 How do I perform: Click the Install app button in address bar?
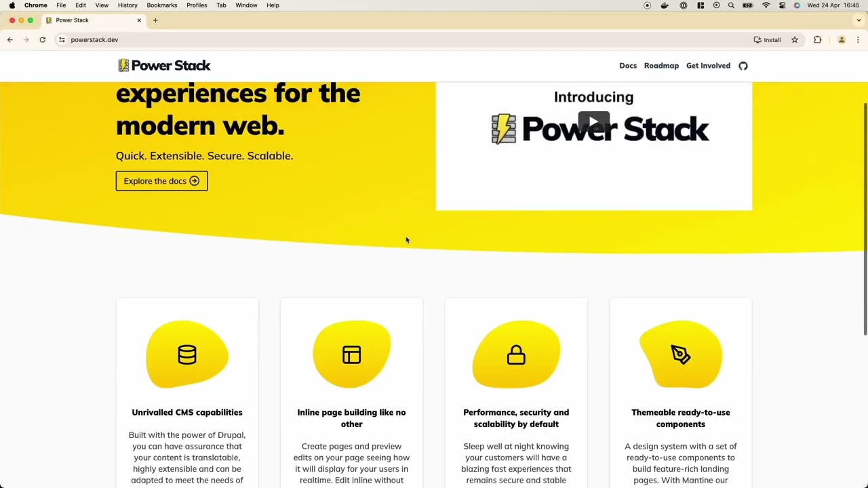tap(767, 40)
